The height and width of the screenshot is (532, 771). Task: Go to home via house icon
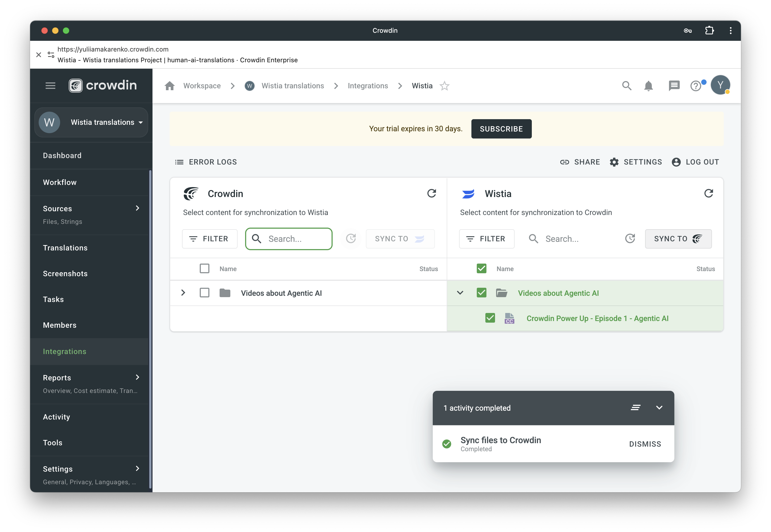170,86
